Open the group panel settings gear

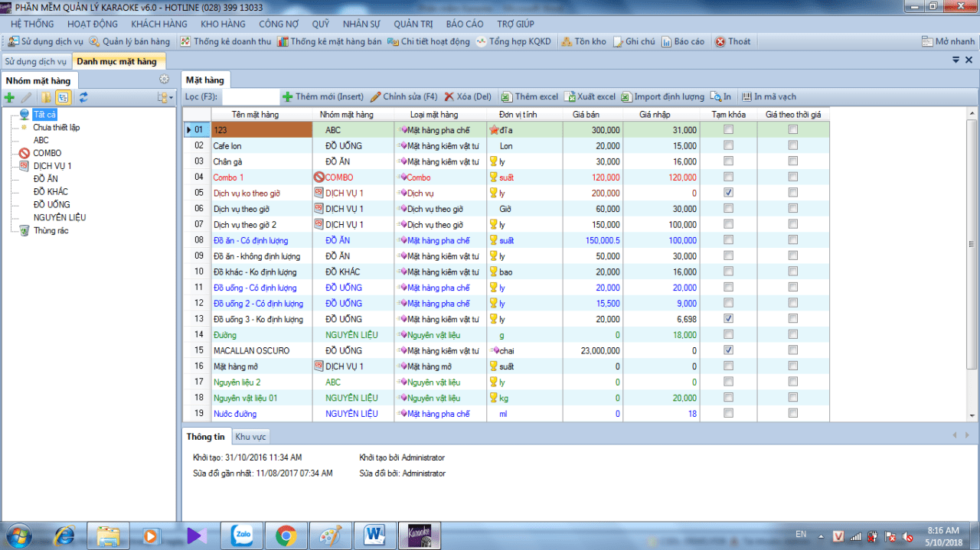(x=164, y=80)
